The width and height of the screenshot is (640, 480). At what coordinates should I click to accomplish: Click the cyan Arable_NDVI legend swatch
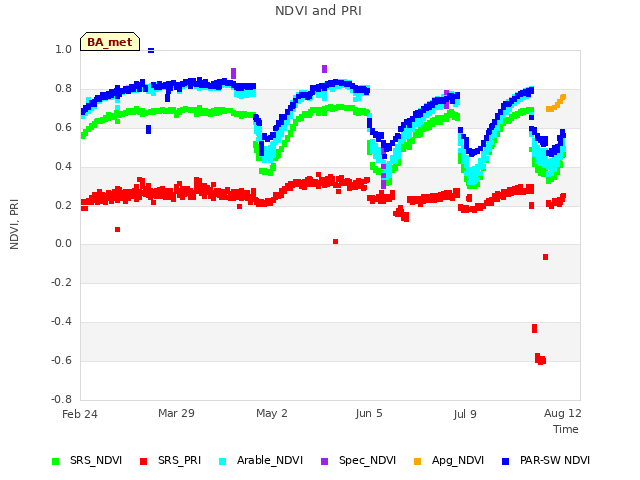click(222, 462)
